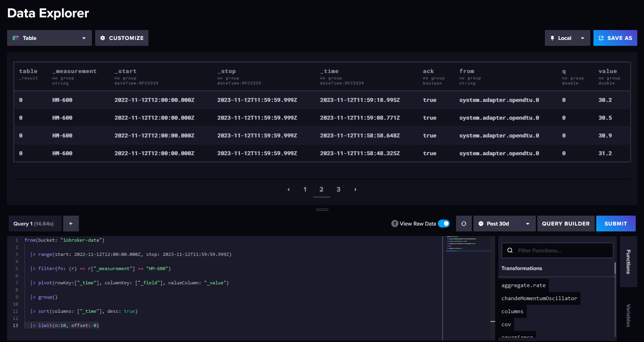Open the Past 30d time range dropdown
Screen dimensions: 644x342
coord(505,224)
